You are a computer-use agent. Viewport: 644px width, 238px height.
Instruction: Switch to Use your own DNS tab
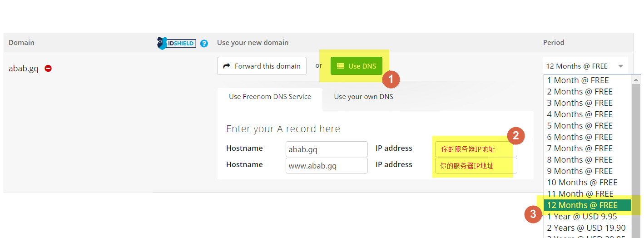coord(363,97)
